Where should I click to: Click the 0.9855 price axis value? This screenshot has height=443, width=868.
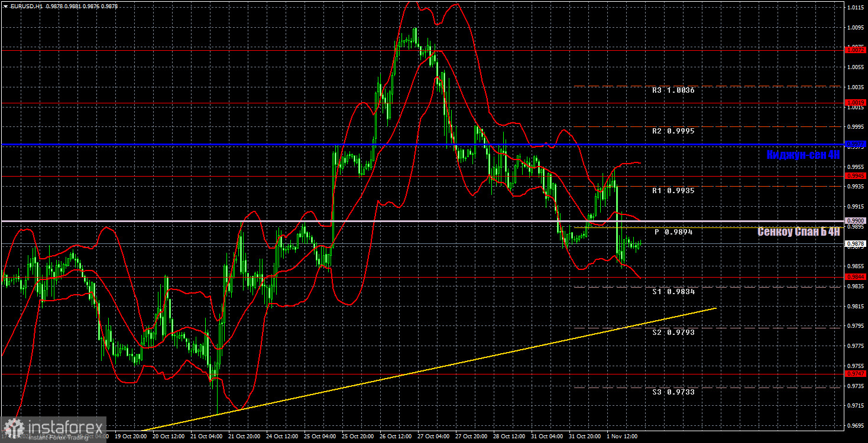pyautogui.click(x=856, y=266)
